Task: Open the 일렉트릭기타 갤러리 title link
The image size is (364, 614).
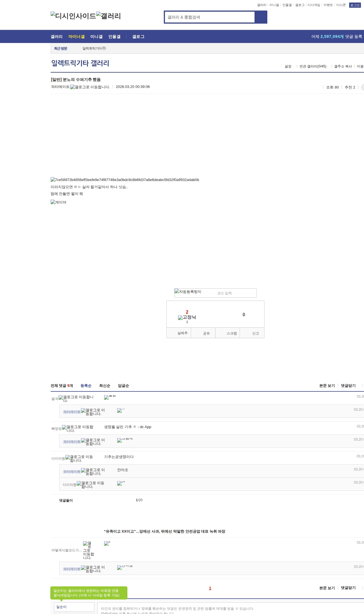Action: (x=80, y=63)
